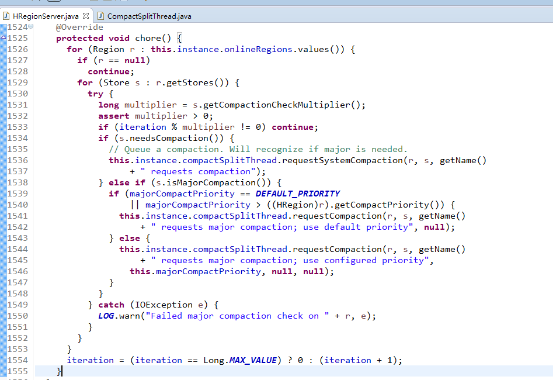Image resolution: width=553 pixels, height=380 pixels.
Task: Click the Java file icon on HRegionServer.java tab
Action: 6,16
